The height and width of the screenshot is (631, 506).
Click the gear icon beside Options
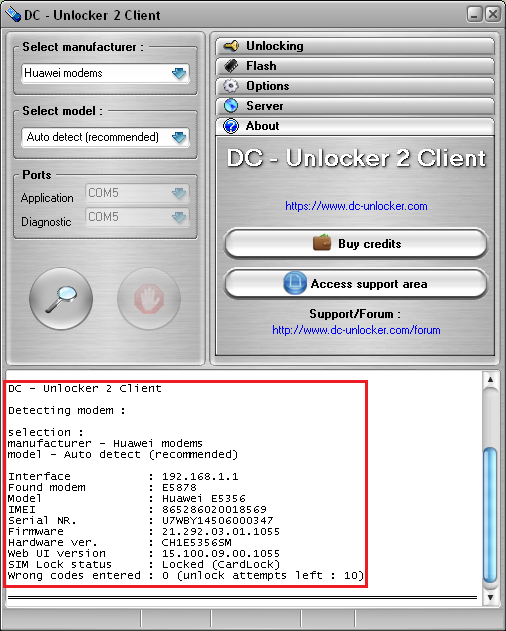click(x=231, y=86)
